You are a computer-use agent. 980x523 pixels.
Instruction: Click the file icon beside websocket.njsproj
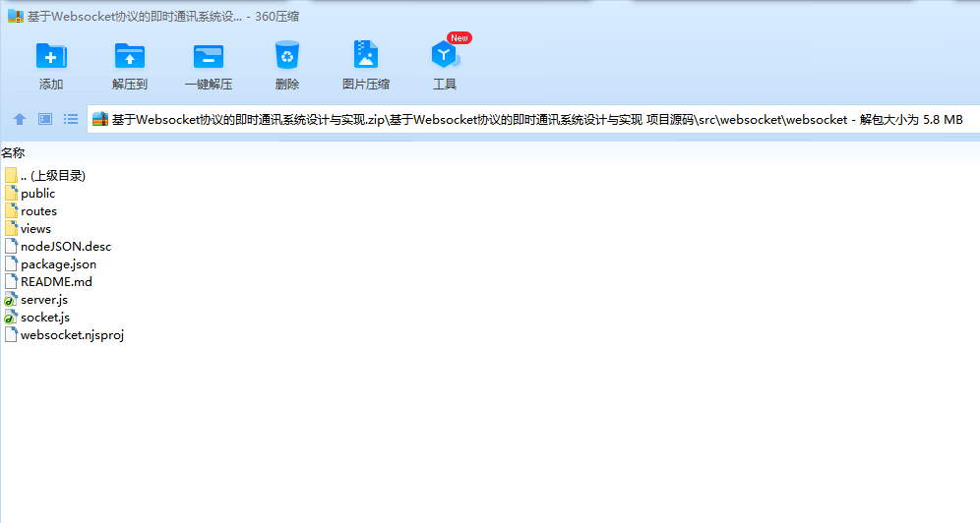coord(11,335)
